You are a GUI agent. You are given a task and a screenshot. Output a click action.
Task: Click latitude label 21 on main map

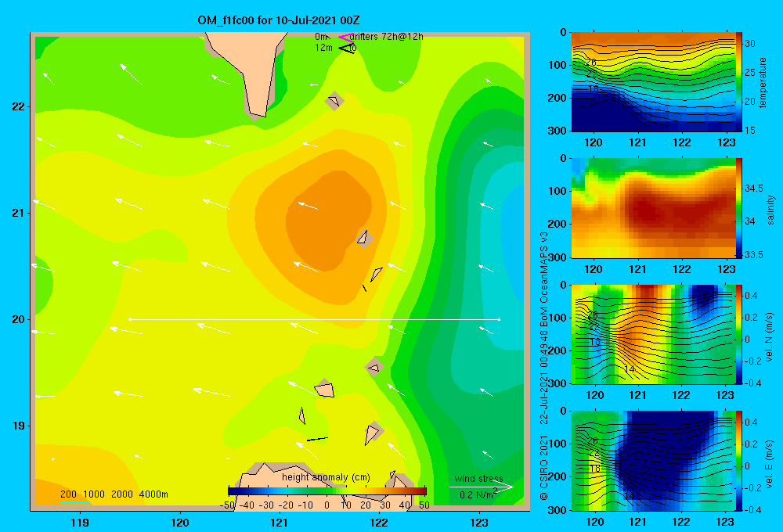tap(19, 213)
